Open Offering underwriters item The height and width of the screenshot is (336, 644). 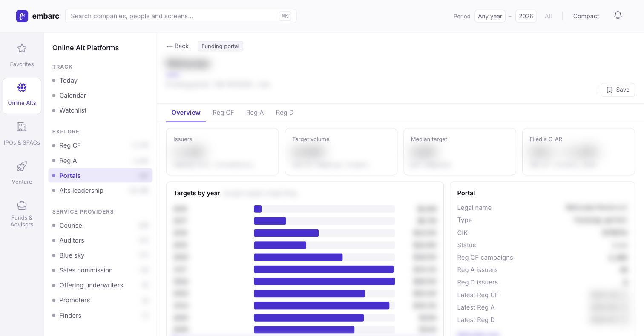(x=100, y=285)
